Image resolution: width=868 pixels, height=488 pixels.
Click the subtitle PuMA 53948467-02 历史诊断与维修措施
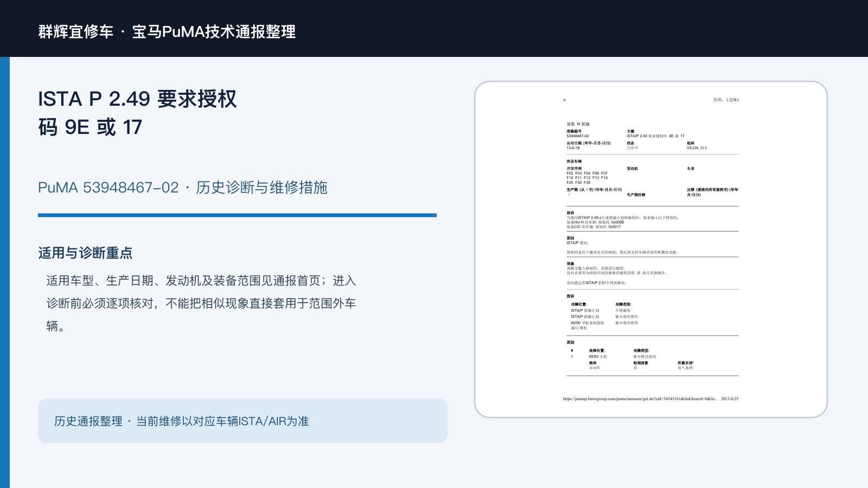(183, 188)
